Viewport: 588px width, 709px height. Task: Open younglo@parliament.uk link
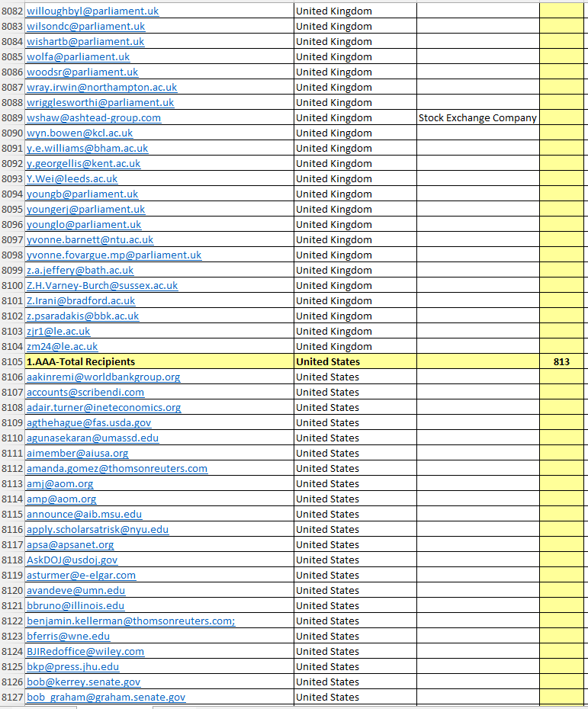coord(84,225)
